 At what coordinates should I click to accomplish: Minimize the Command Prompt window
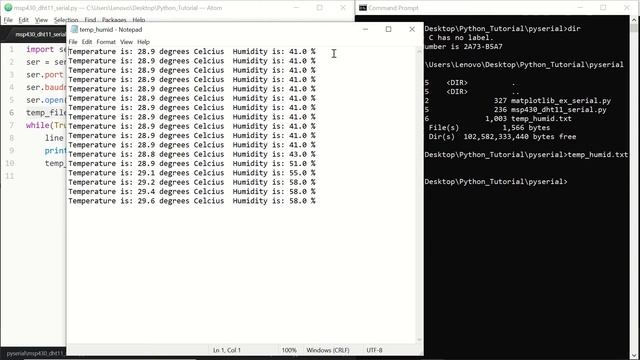pos(580,7)
